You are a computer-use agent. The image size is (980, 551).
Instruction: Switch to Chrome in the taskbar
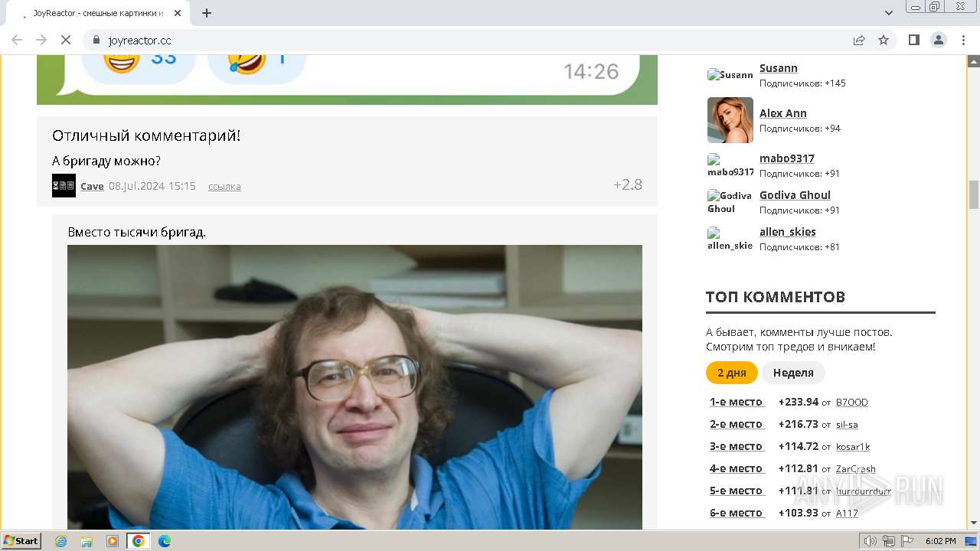pos(138,541)
